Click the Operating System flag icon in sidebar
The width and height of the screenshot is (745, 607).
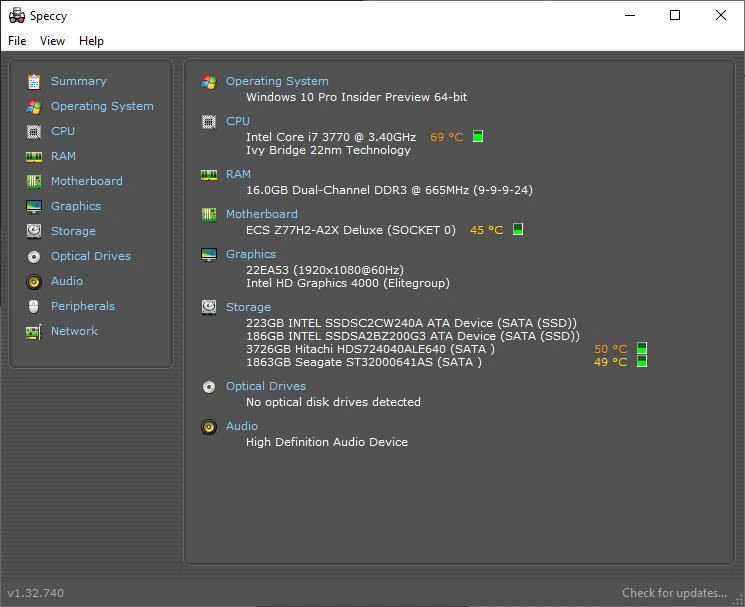tap(34, 106)
